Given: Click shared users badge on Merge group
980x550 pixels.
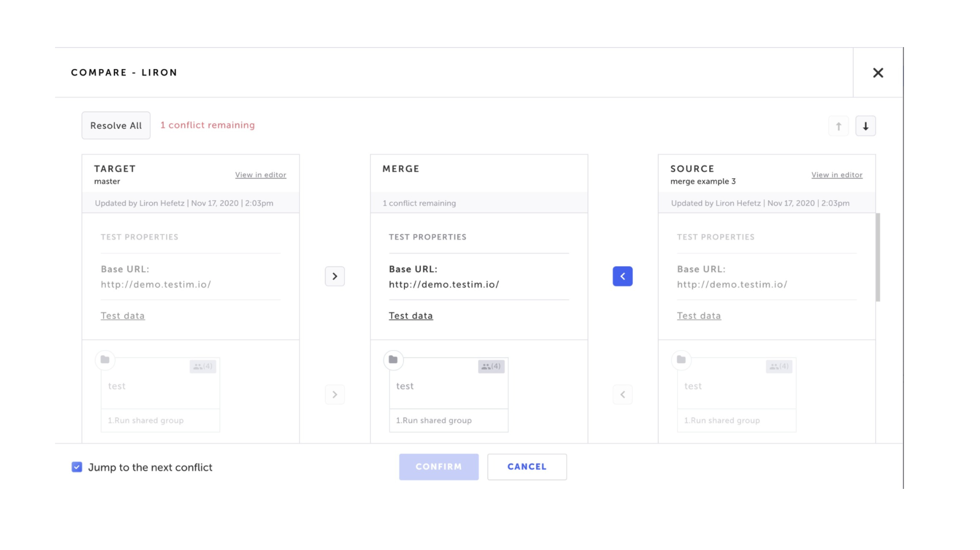Looking at the screenshot, I should click(491, 366).
